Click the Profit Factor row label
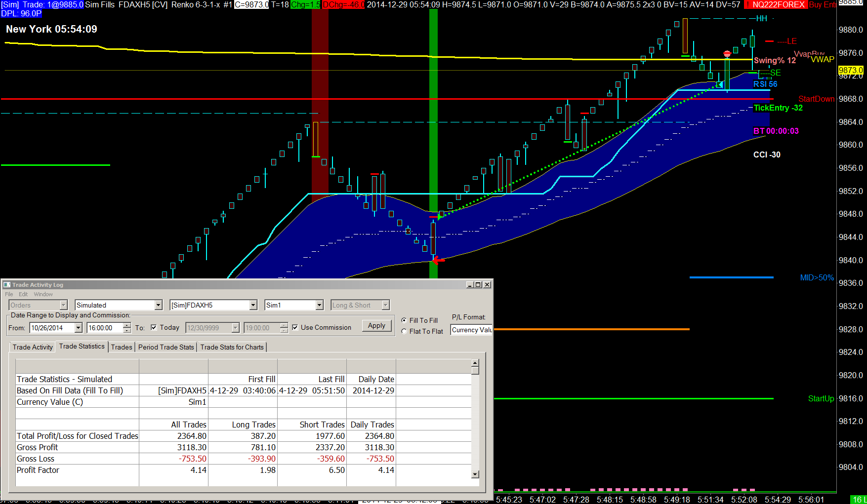This screenshot has width=867, height=504. [38, 470]
